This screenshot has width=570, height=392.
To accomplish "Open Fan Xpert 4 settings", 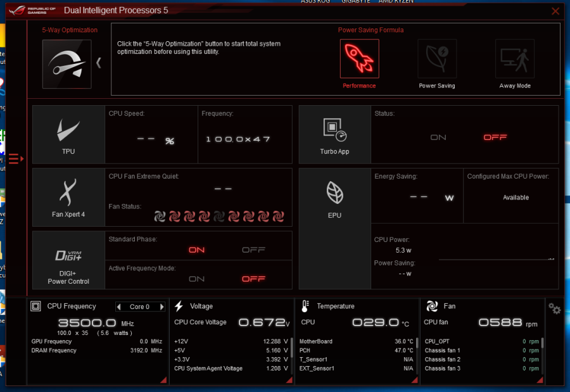I will tap(68, 196).
